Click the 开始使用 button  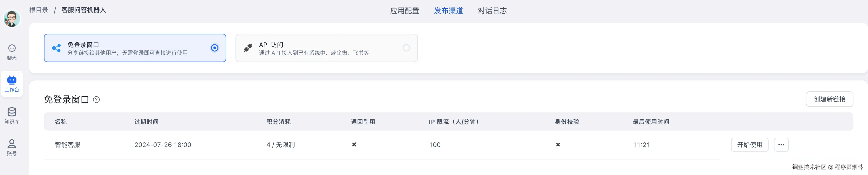[x=749, y=145]
